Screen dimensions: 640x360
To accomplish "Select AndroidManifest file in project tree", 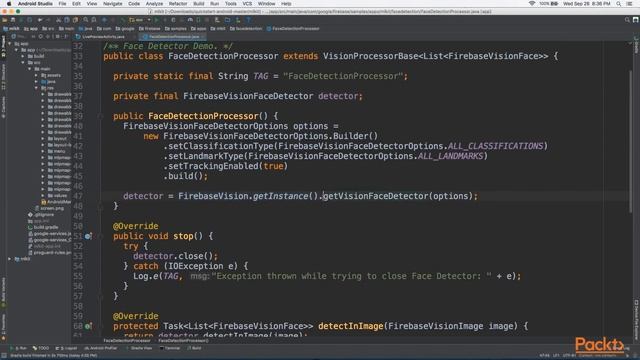I will tap(56, 202).
